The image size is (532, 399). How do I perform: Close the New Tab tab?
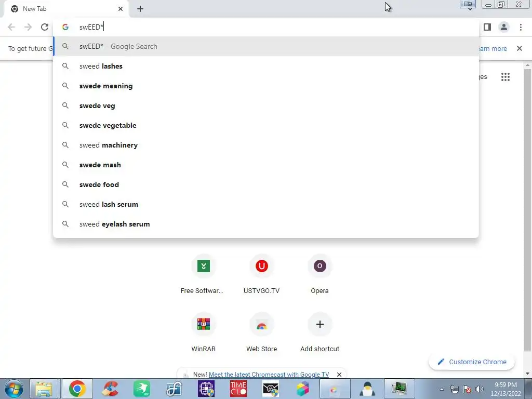click(x=121, y=9)
